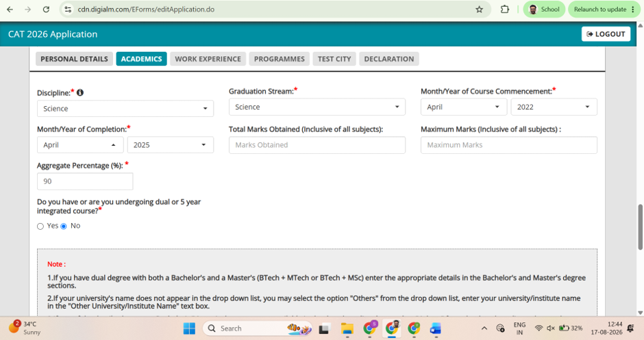Go to TEST CITY tab
The image size is (644, 340).
334,59
